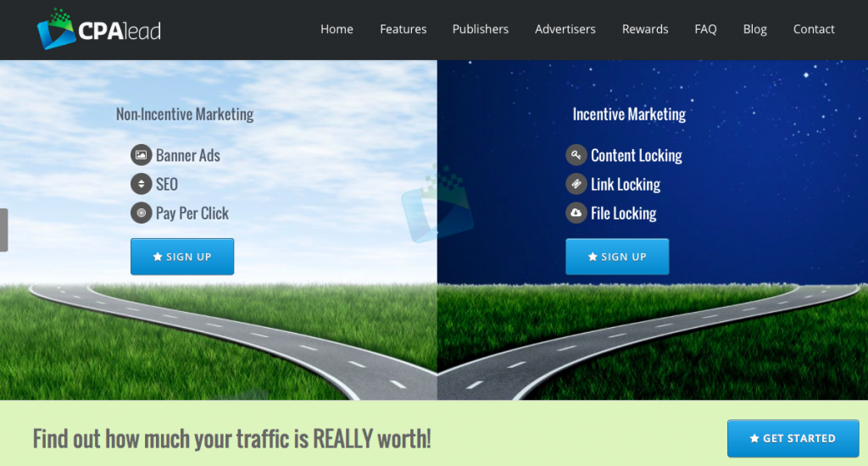868x466 pixels.
Task: Click the Link Locking chain icon
Action: coord(576,184)
